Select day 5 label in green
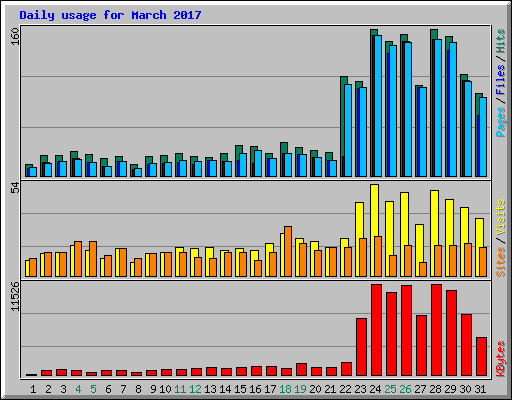This screenshot has width=512, height=400. [93, 389]
